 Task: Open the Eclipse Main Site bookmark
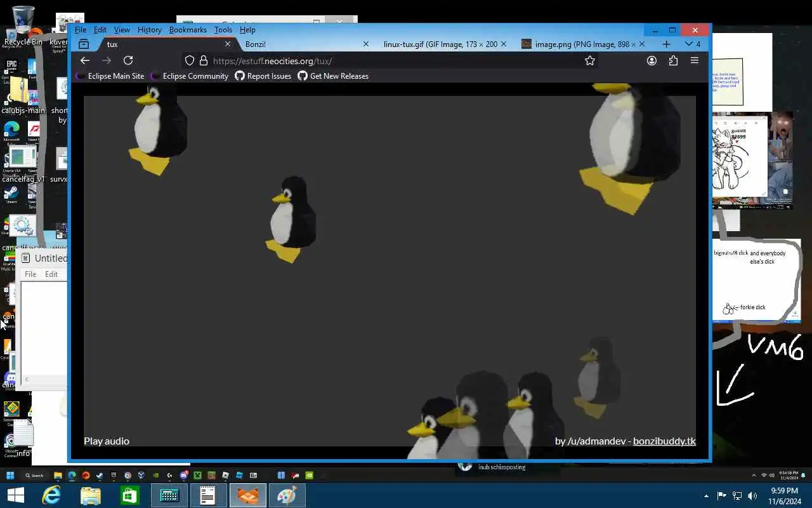[x=110, y=76]
